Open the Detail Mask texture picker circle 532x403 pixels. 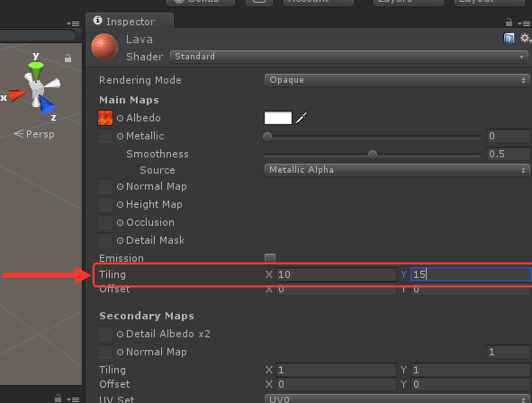pyautogui.click(x=120, y=241)
